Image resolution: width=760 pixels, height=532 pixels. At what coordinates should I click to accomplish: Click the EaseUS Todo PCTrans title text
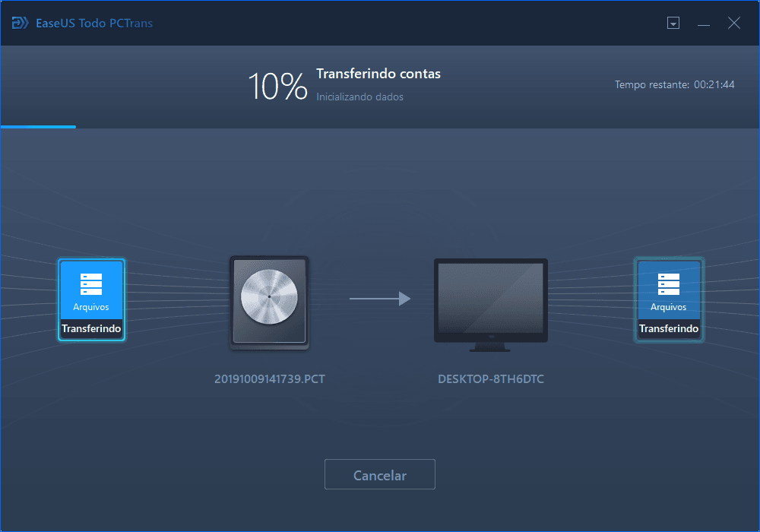point(94,24)
